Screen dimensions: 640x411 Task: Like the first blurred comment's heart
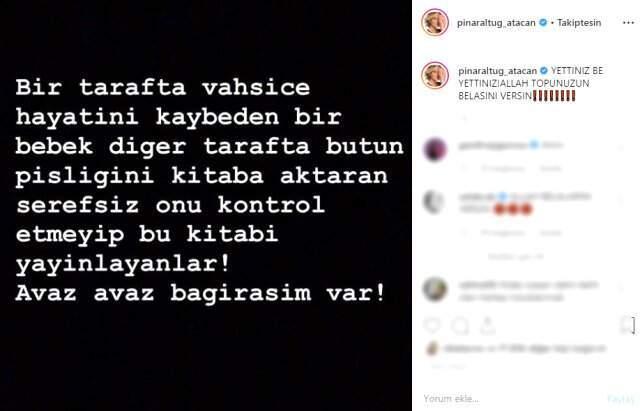(620, 149)
